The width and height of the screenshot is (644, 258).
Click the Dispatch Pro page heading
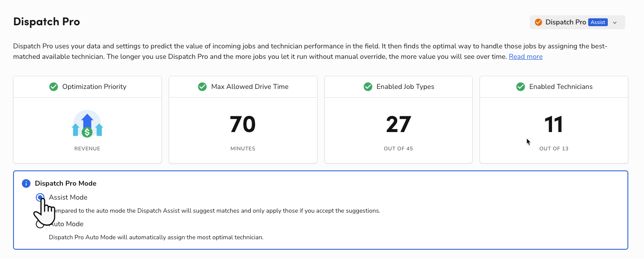tap(47, 22)
